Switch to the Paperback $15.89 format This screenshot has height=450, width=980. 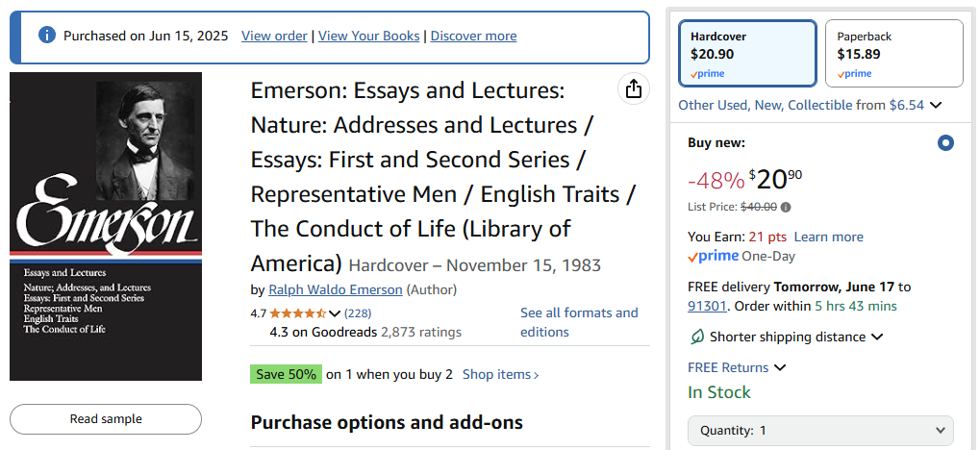tap(893, 54)
